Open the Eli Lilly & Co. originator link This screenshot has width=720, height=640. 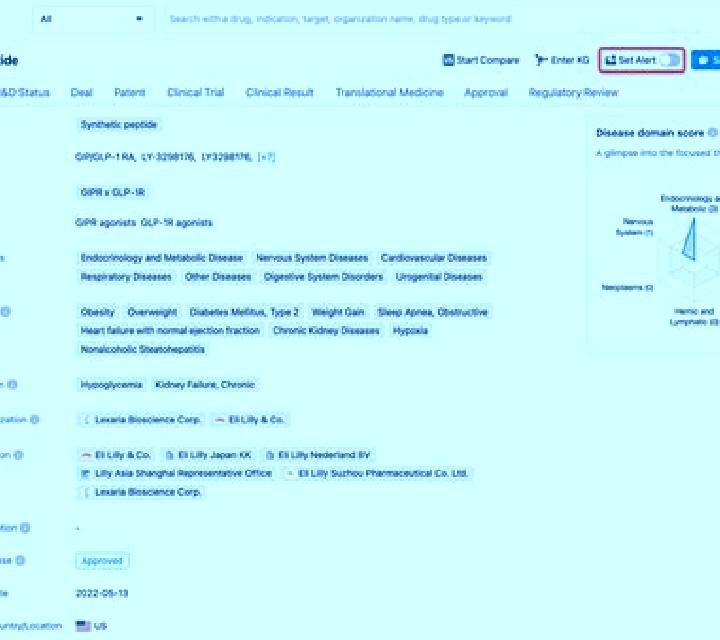pyautogui.click(x=250, y=420)
